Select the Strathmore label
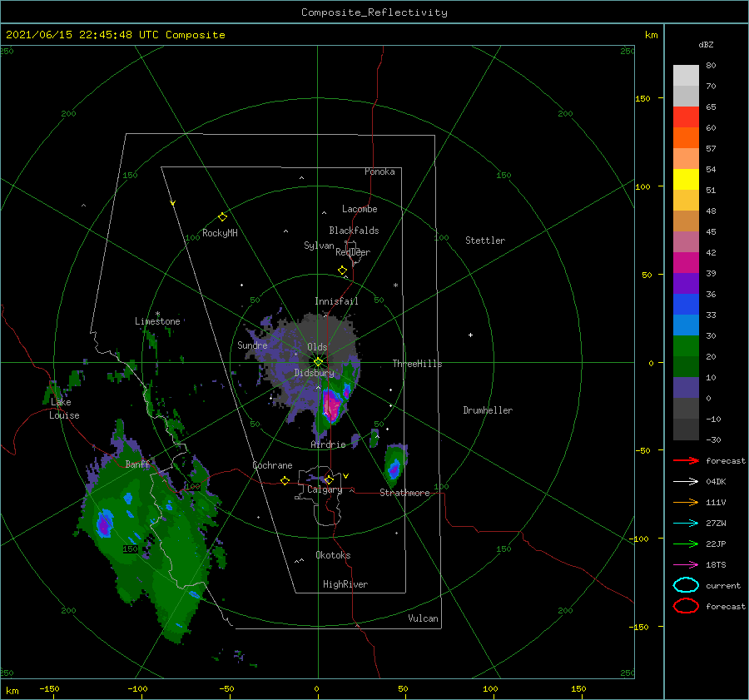The height and width of the screenshot is (700, 749). click(404, 493)
